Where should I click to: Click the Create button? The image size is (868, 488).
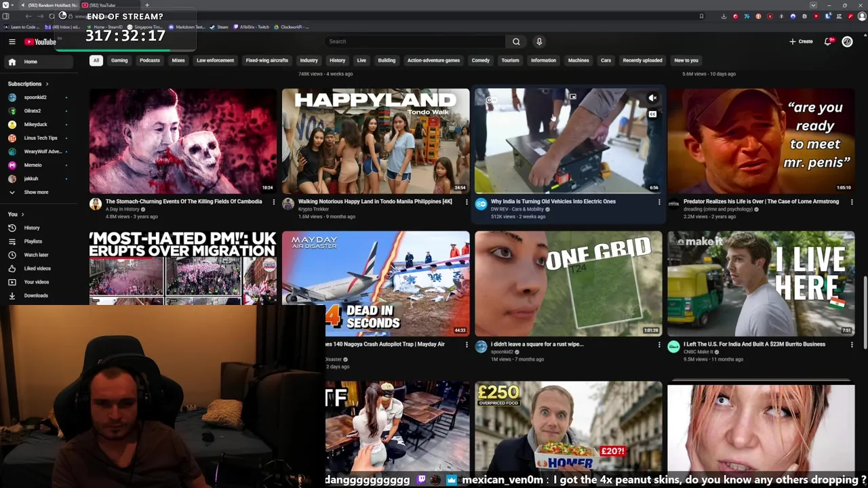(801, 41)
